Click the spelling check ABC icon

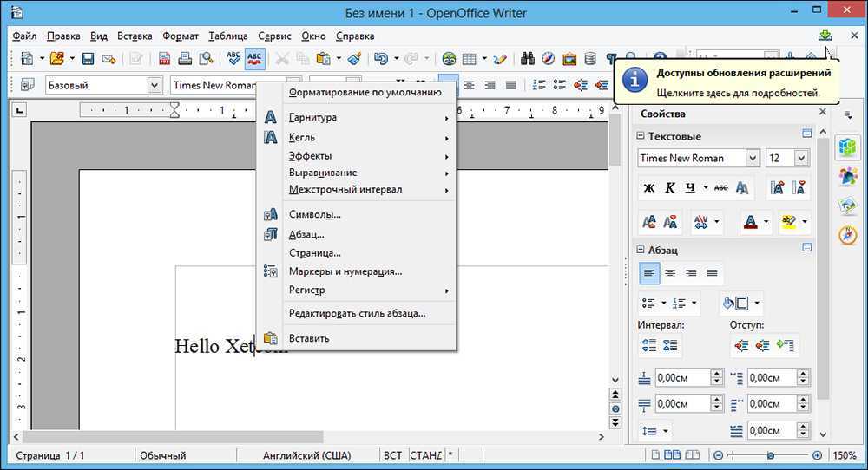pos(233,59)
